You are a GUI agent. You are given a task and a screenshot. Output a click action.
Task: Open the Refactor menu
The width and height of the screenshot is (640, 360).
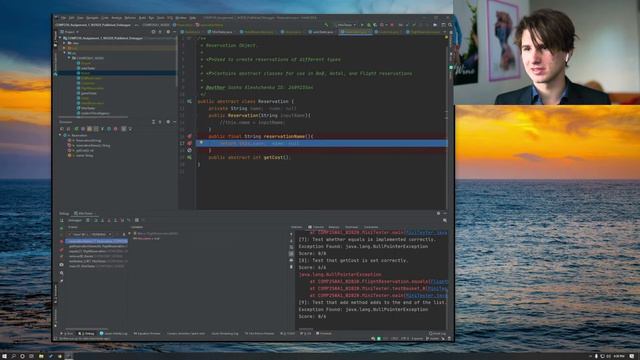pyautogui.click(x=130, y=18)
